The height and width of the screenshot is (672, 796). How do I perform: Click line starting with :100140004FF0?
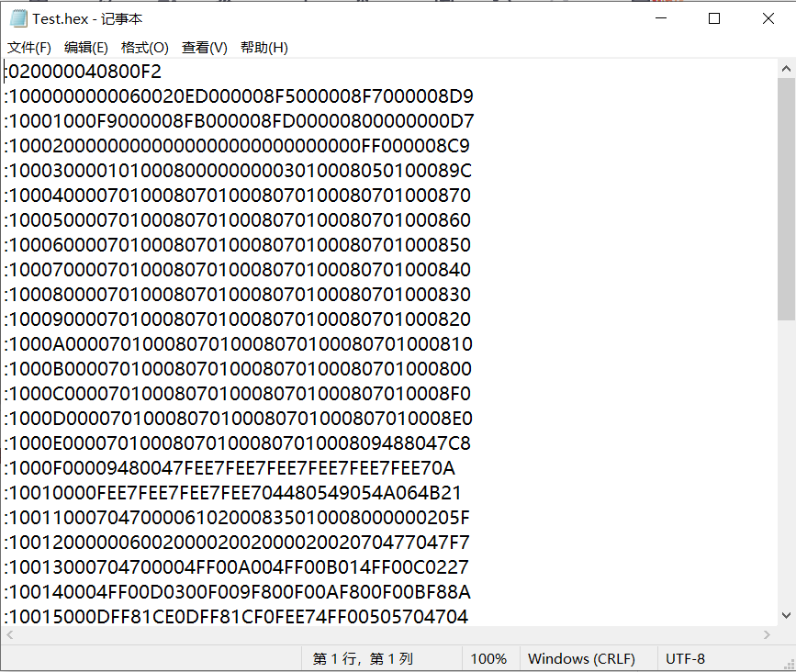pos(238,593)
